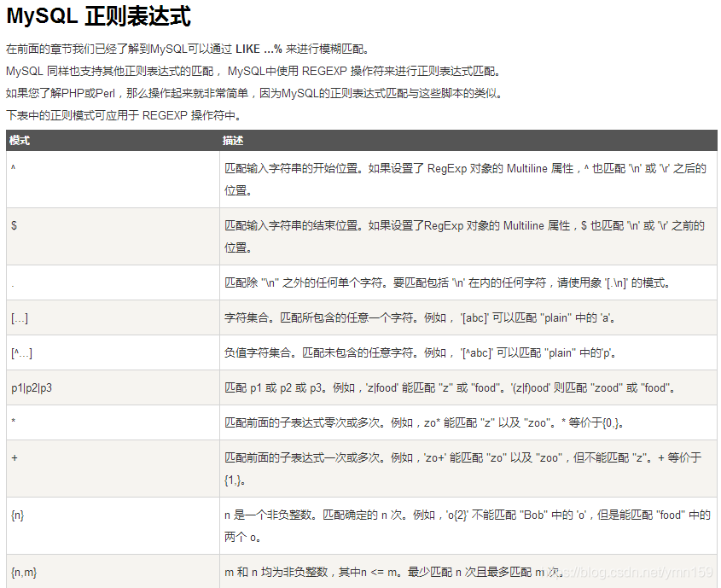Viewport: 721px width, 588px height.
Task: Select the "{n,m}" pattern cell
Action: point(113,572)
